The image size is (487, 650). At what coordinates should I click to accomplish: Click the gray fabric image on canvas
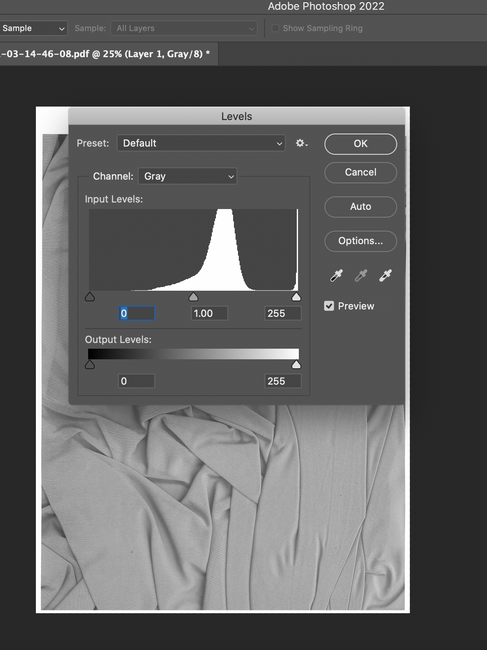223,507
